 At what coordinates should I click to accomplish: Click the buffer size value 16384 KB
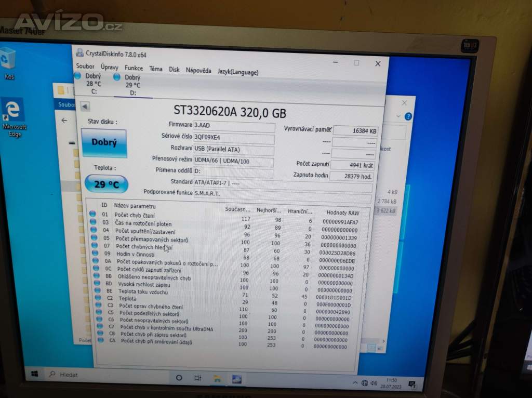click(x=355, y=130)
